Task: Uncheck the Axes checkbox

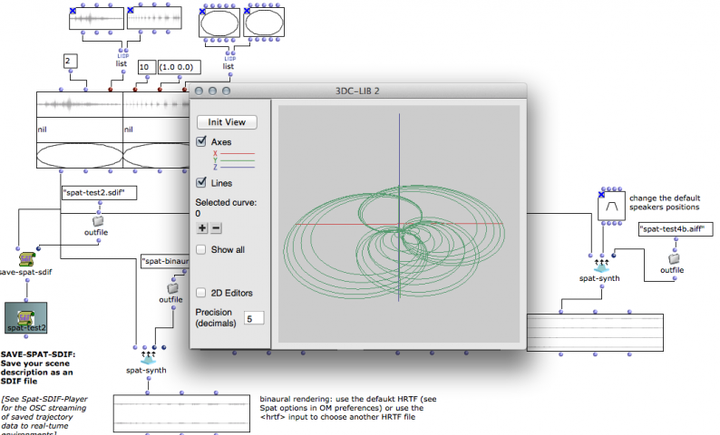Action: pos(202,144)
